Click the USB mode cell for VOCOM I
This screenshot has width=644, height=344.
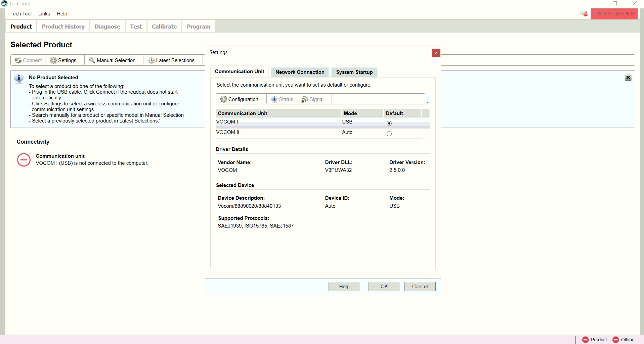[347, 122]
